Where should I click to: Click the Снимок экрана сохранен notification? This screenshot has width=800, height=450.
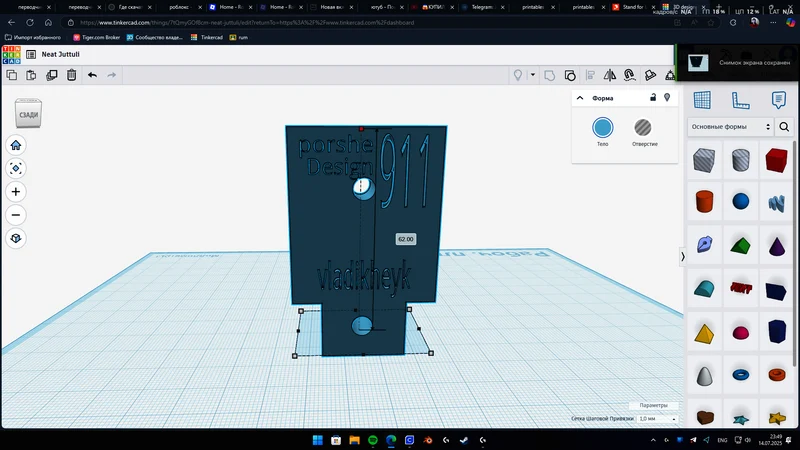tap(738, 63)
